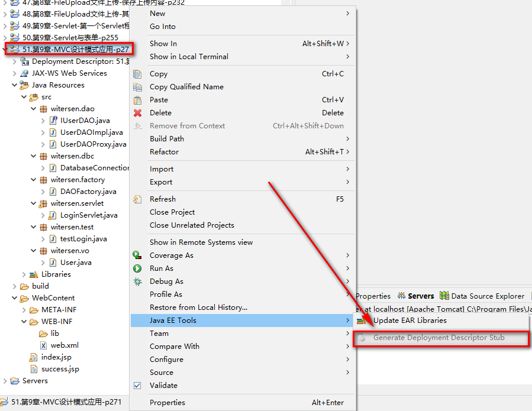The image size is (532, 411).
Task: Click status bar project name 51.第9章
Action: [x=66, y=402]
